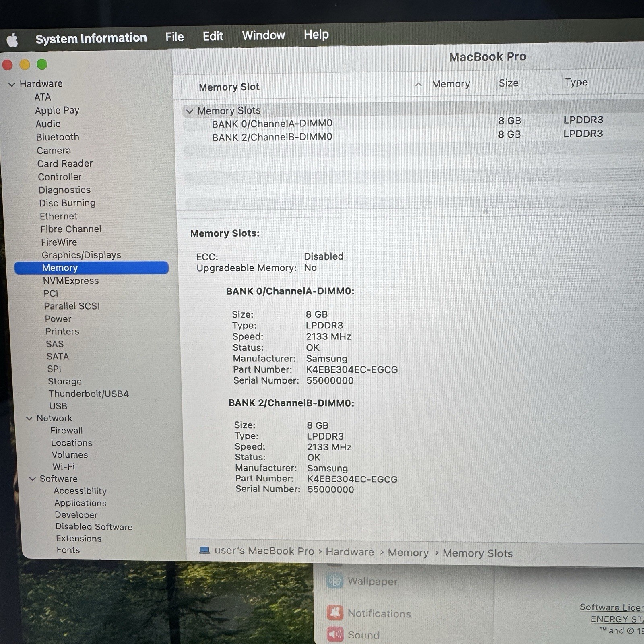
Task: Select Camera in the sidebar
Action: pos(54,151)
